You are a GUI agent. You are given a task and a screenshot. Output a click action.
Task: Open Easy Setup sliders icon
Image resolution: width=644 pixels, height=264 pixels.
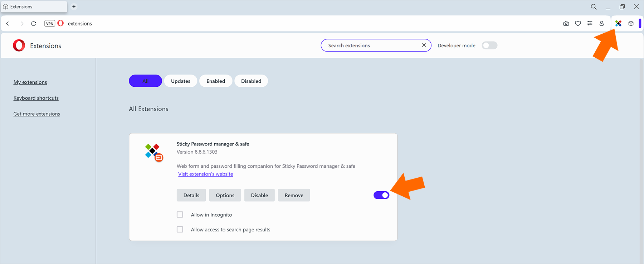point(590,24)
